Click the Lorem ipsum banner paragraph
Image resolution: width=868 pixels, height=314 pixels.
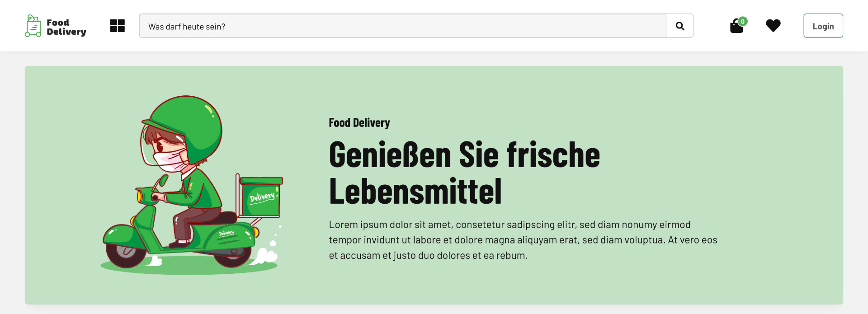click(x=523, y=240)
